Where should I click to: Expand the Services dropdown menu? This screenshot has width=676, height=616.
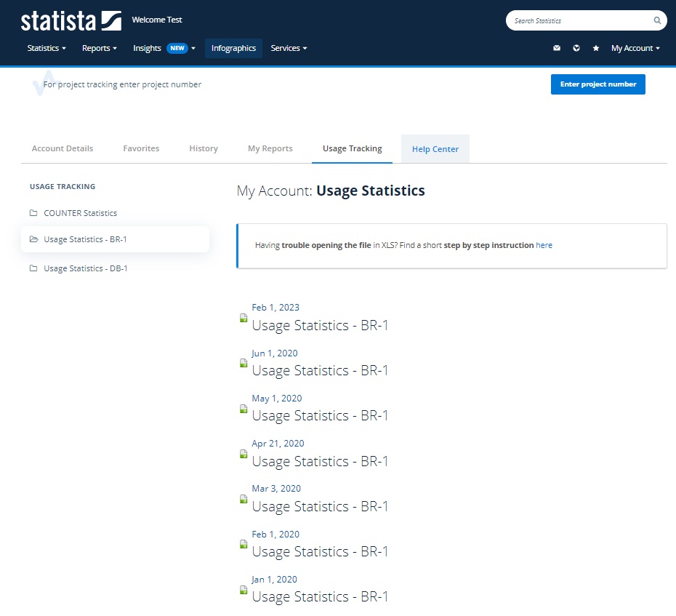tap(289, 48)
